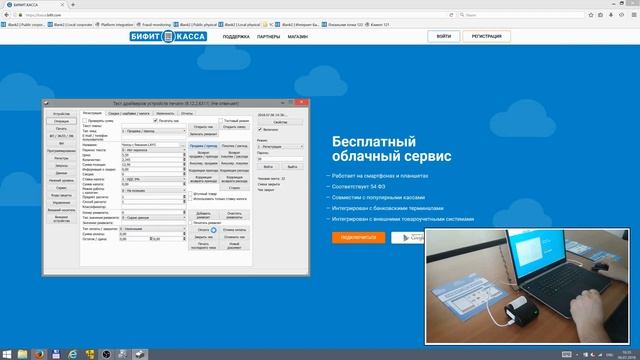Viewport: 640px width, 360px height.
Task: Click the Открыть чек button
Action: [203, 127]
